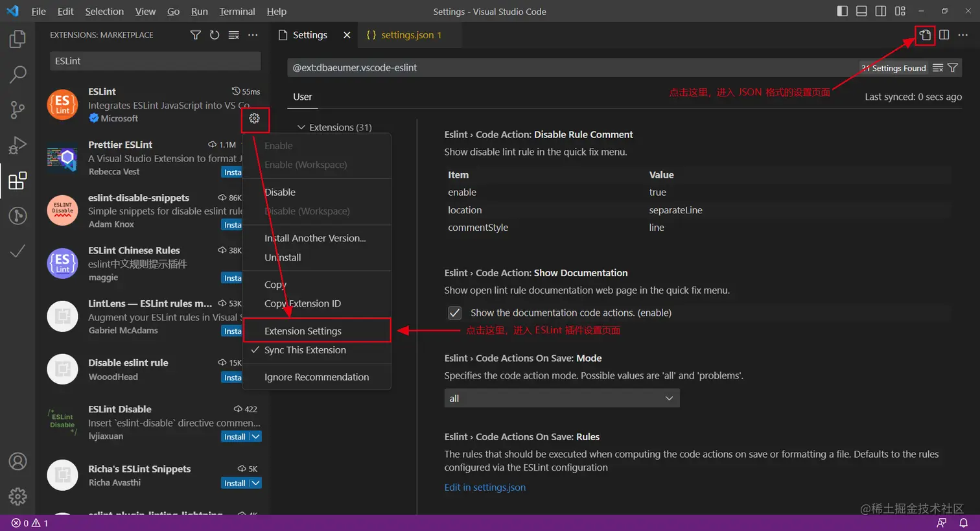Open the customize layout icon
The height and width of the screenshot is (531, 980).
[x=900, y=11]
